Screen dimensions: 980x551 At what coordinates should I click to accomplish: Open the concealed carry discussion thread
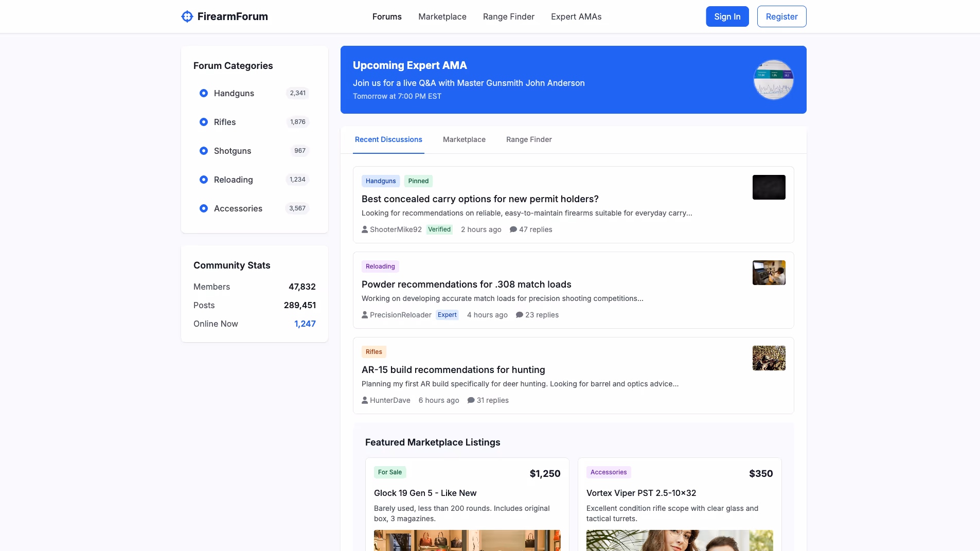pyautogui.click(x=479, y=199)
